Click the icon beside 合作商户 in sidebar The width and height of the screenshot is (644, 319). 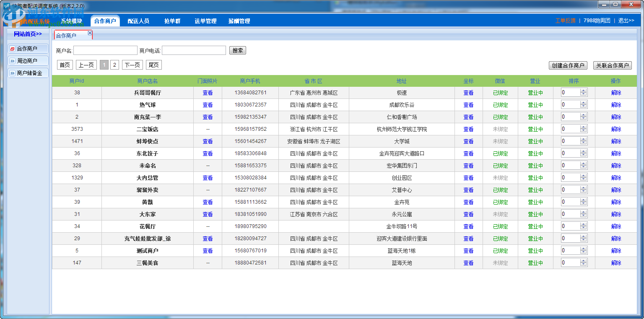click(12, 49)
